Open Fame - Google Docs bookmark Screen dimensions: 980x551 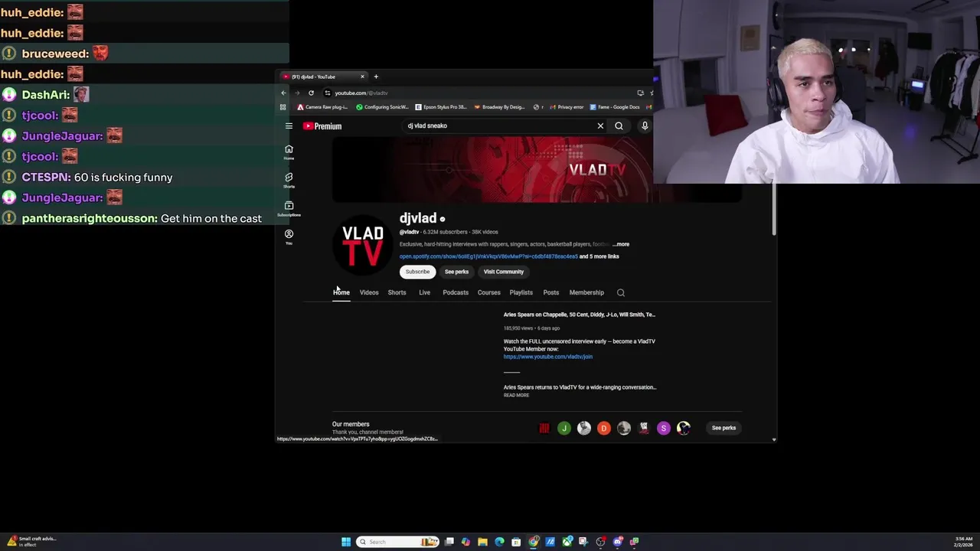615,107
